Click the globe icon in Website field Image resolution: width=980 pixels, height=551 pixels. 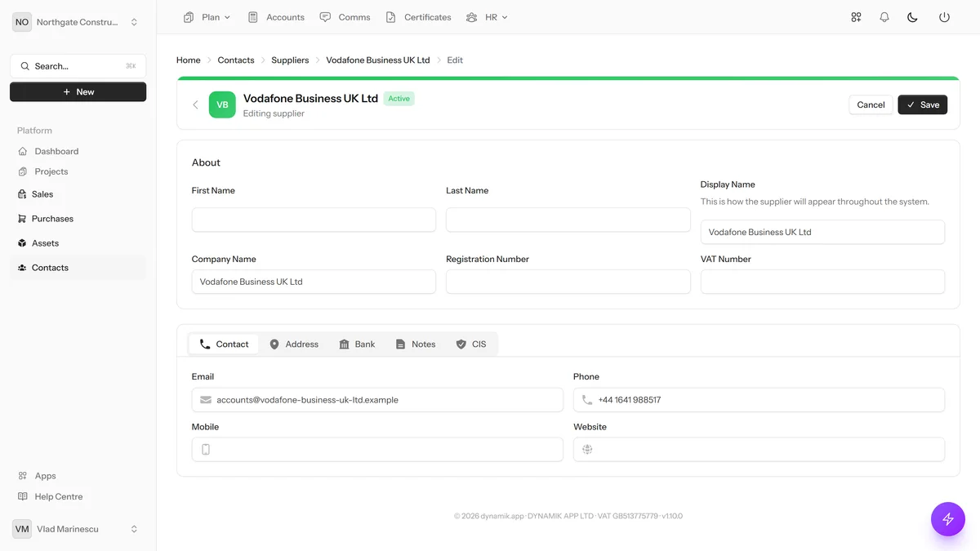click(587, 450)
